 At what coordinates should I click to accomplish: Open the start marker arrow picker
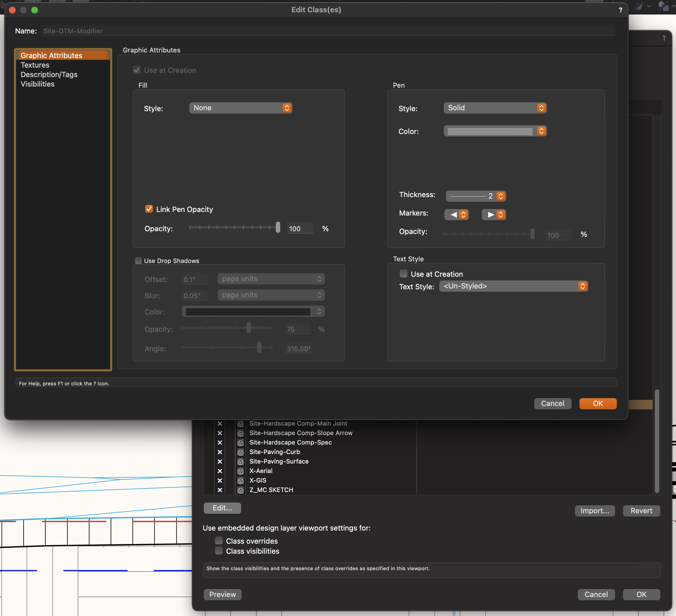tap(457, 215)
